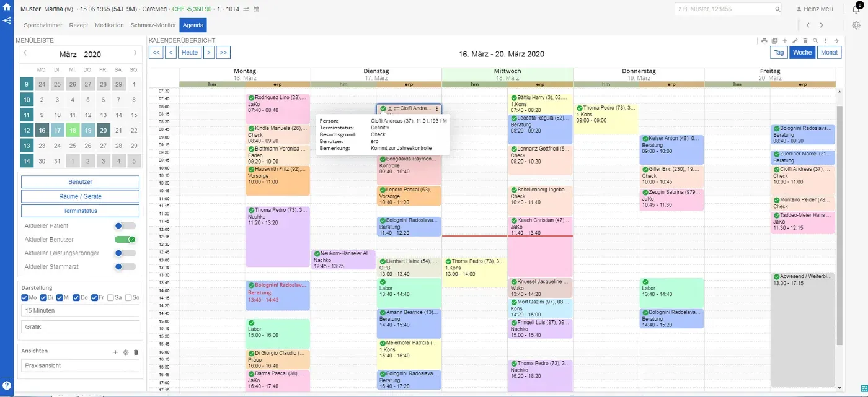The image size is (868, 397).
Task: Click the duplicate appointment icon in calendar toolbar
Action: pyautogui.click(x=775, y=41)
